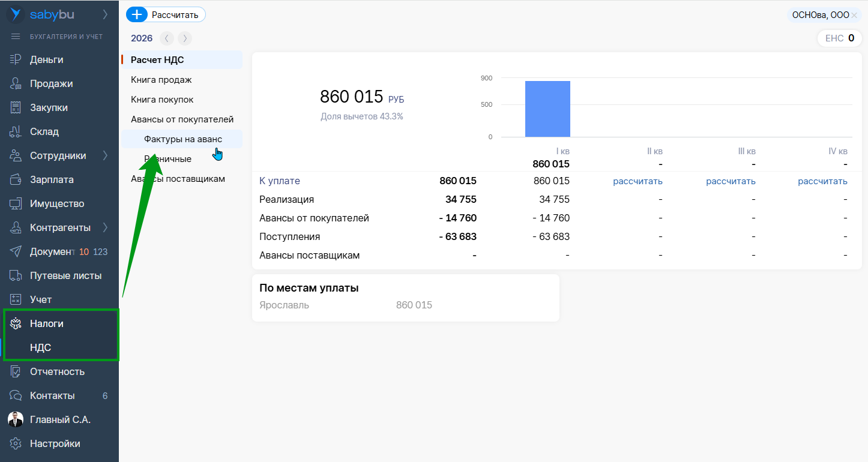
Task: Click the Закупки receipt icon
Action: (16, 107)
